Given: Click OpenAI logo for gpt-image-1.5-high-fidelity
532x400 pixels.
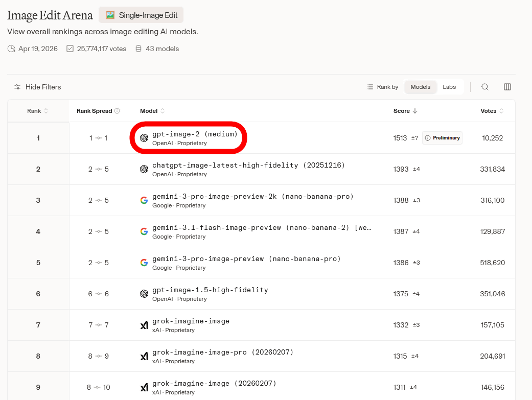Looking at the screenshot, I should (144, 294).
